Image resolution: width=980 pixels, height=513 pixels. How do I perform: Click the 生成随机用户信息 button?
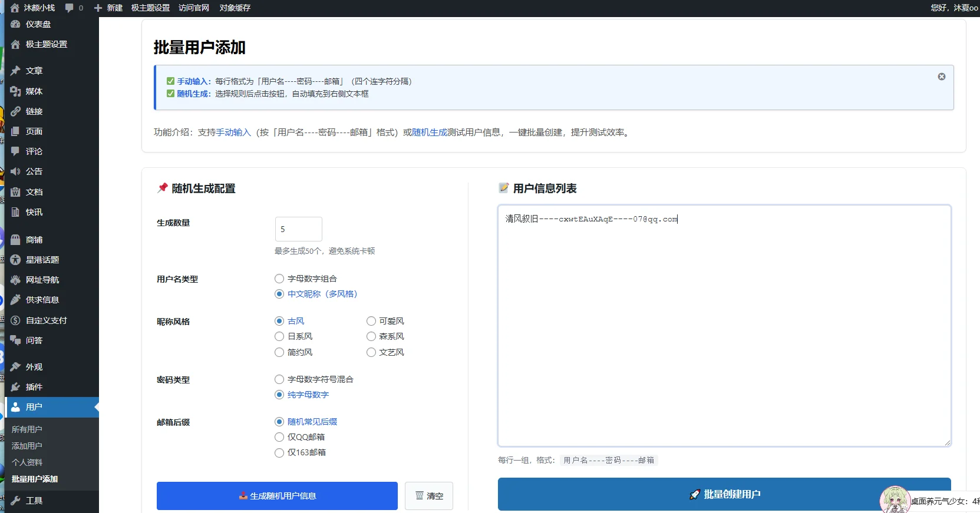click(x=277, y=496)
